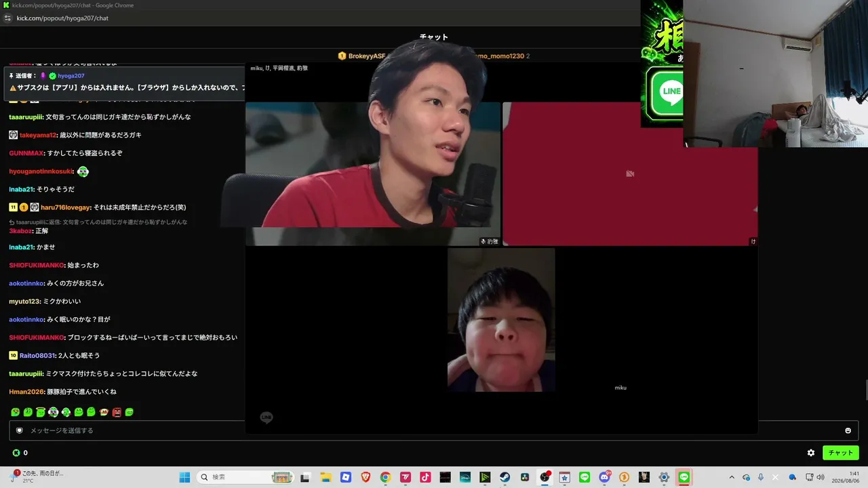This screenshot has height=488, width=868.
Task: Open DaVinci Resolve from the taskbar
Action: pyautogui.click(x=525, y=477)
